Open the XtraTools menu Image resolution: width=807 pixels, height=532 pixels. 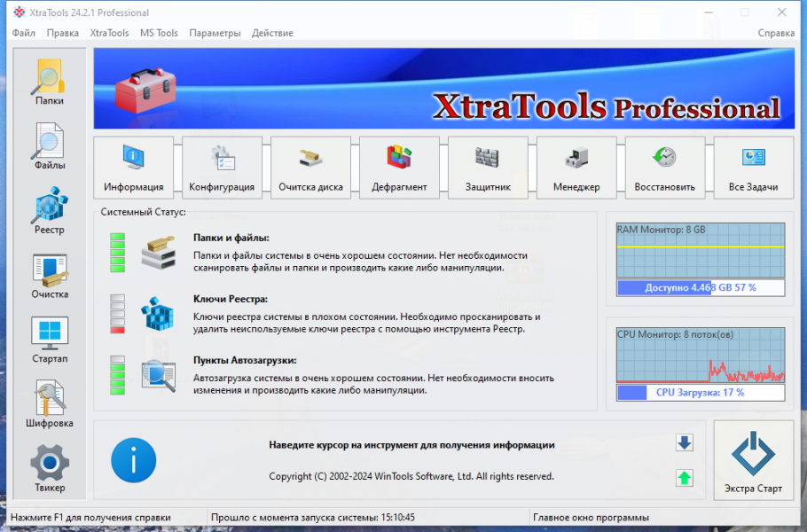[x=109, y=33]
